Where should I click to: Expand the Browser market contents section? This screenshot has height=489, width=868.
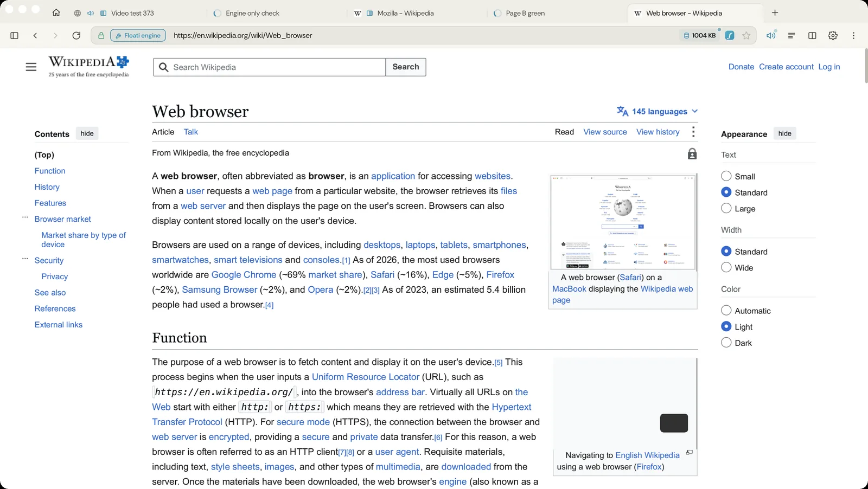[25, 217]
